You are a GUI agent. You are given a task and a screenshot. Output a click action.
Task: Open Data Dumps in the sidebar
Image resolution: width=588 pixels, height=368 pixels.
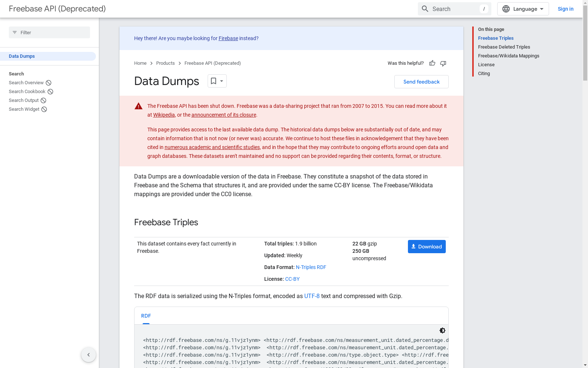tap(48, 56)
